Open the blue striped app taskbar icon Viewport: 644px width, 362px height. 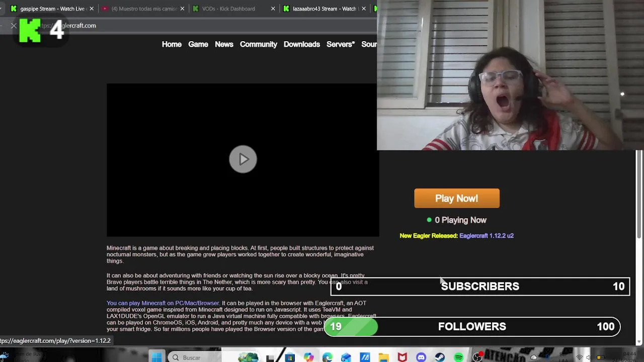(365, 357)
